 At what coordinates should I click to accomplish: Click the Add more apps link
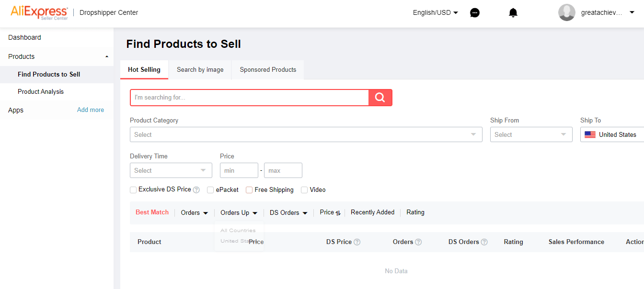click(x=91, y=110)
